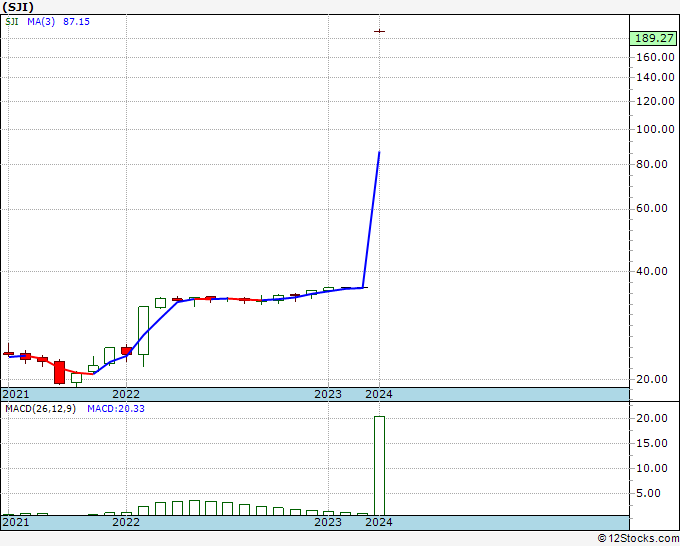The width and height of the screenshot is (680, 546).
Task: Click the 2023 label on price timeline
Action: (328, 394)
